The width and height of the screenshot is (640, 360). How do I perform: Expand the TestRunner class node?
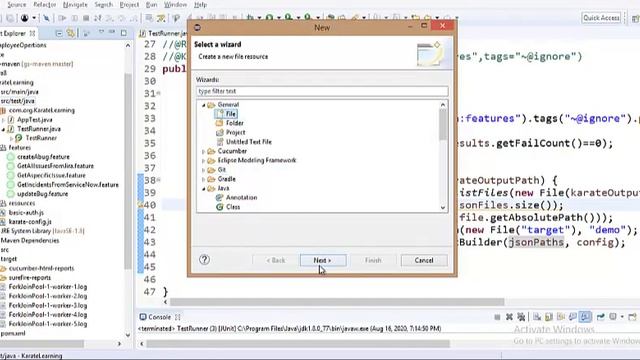[12, 138]
